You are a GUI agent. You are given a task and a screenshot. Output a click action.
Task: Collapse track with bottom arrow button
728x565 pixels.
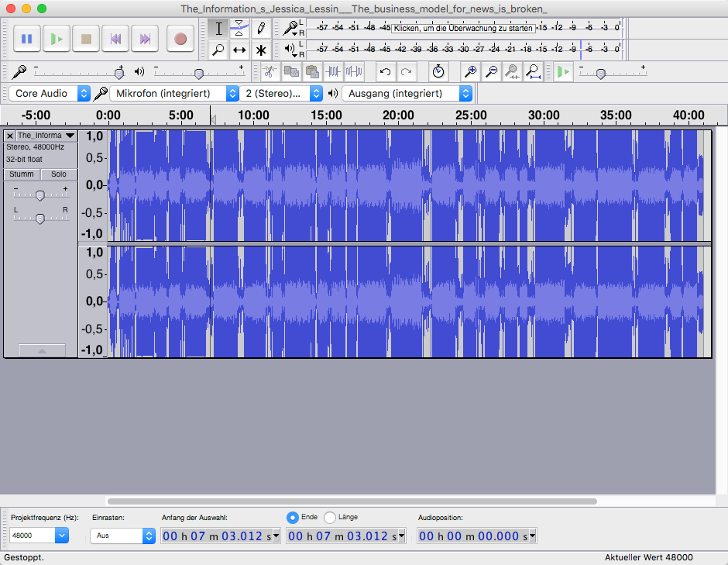click(42, 350)
